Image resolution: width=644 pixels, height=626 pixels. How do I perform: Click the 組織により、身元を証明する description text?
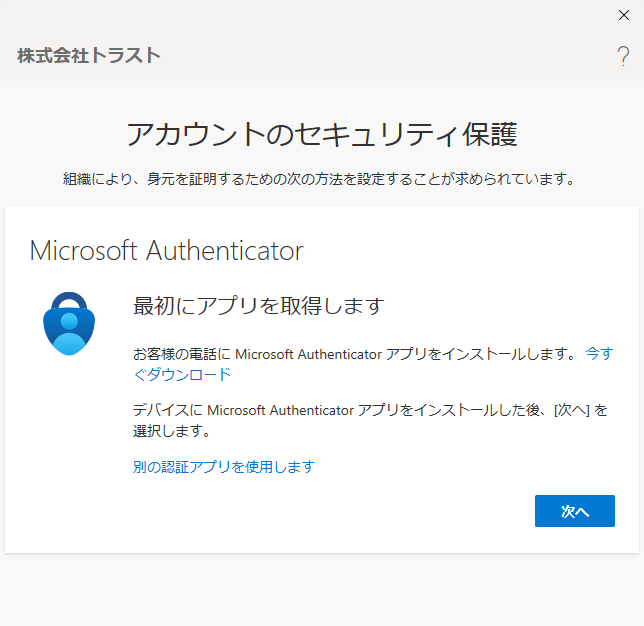click(x=319, y=179)
